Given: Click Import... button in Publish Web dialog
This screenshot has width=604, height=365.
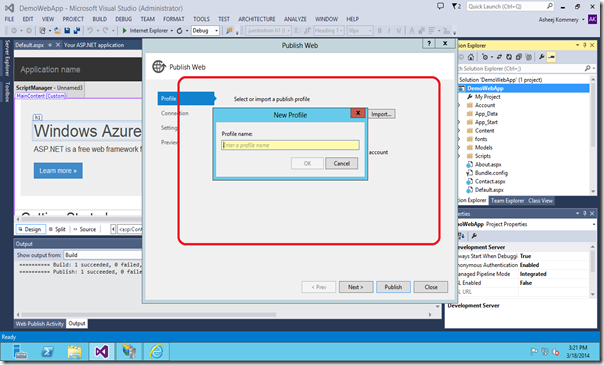Looking at the screenshot, I should pyautogui.click(x=381, y=114).
